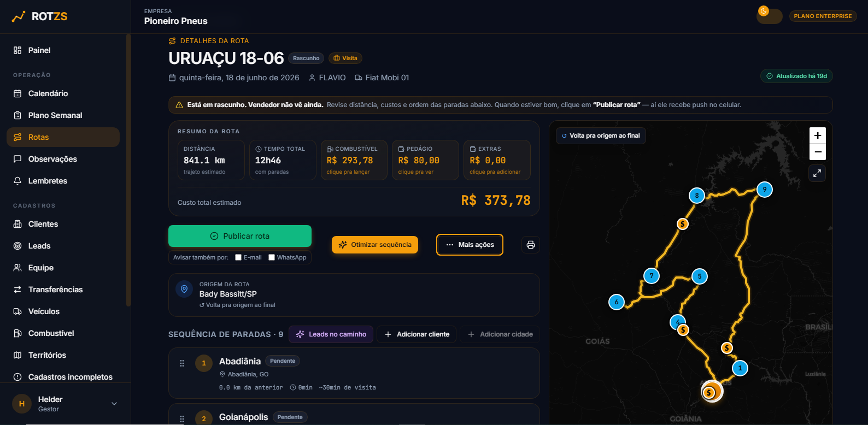The width and height of the screenshot is (868, 425).
Task: Click the Visita tag
Action: tap(345, 58)
